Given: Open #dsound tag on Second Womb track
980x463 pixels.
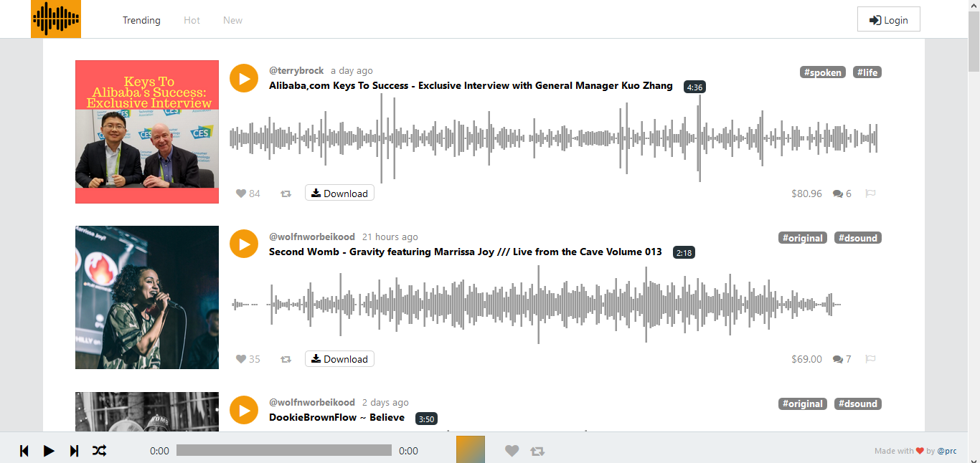Looking at the screenshot, I should pos(858,238).
